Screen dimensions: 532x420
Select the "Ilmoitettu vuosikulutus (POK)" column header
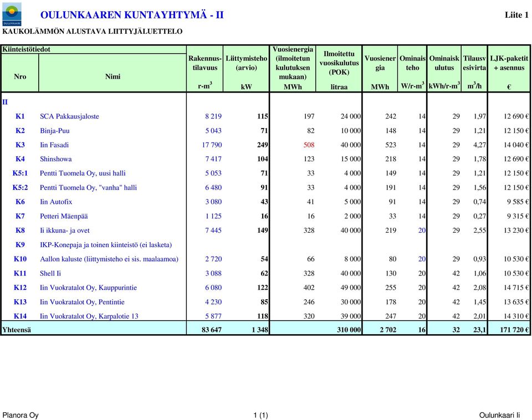[x=339, y=63]
